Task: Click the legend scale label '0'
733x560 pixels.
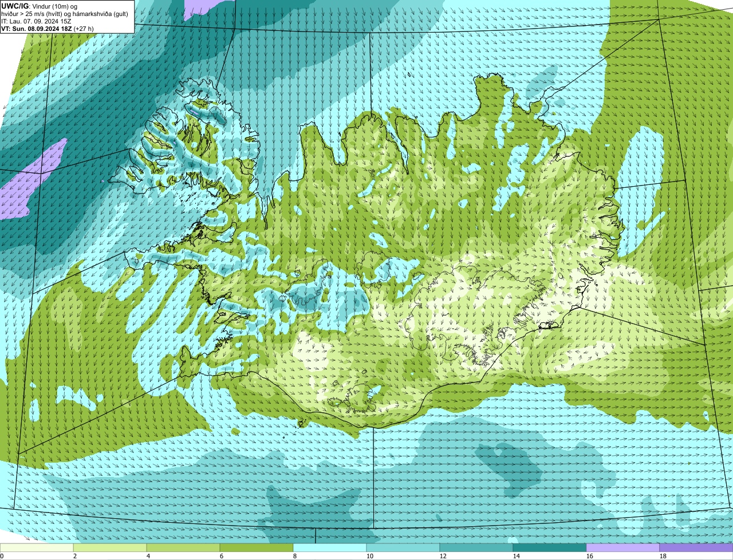Action: click(x=2, y=556)
